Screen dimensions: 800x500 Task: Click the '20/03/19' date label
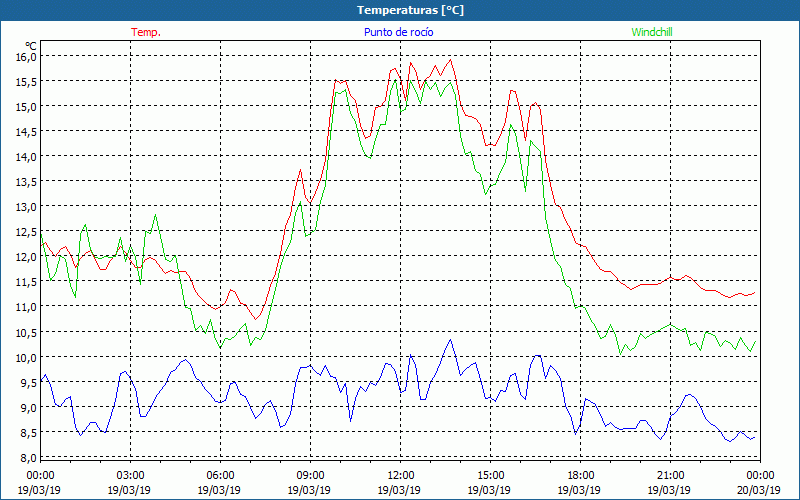click(759, 490)
